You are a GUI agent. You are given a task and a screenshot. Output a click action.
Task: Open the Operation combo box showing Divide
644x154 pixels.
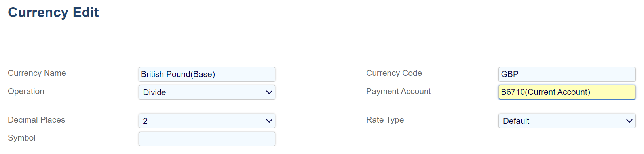click(207, 92)
